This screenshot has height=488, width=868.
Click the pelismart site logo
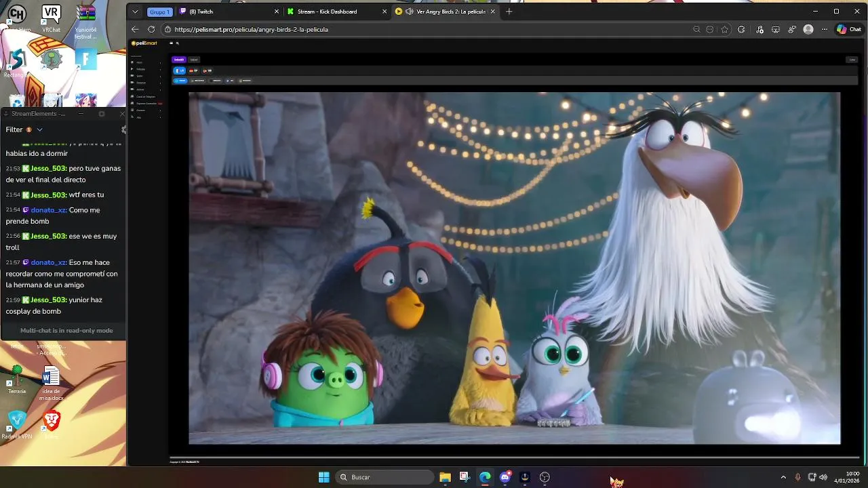[x=144, y=43]
